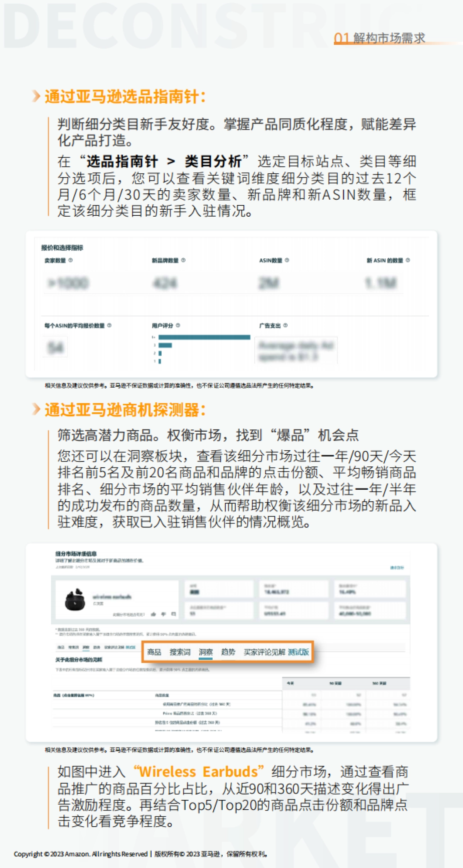
Task: Click the black earbuds product image
Action: coord(75,600)
